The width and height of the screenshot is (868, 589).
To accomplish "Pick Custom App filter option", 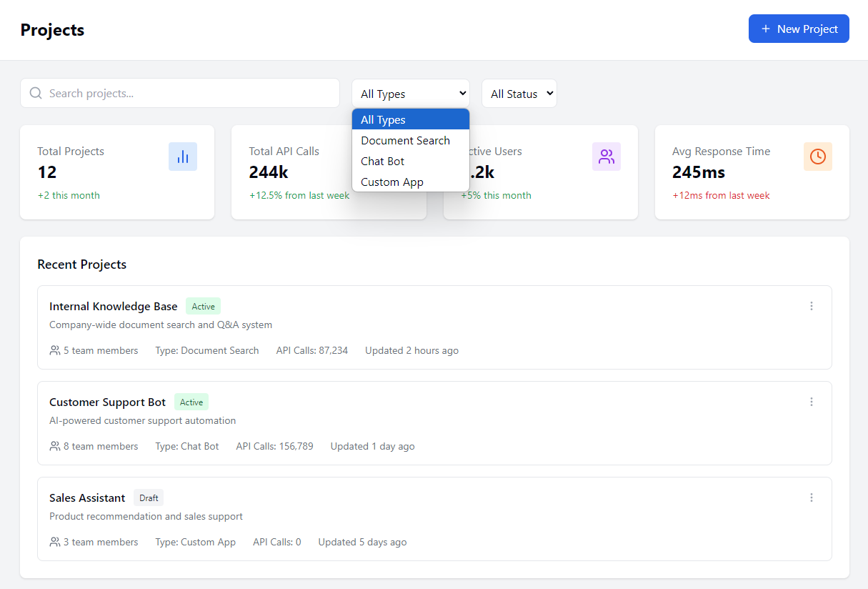I will click(392, 182).
